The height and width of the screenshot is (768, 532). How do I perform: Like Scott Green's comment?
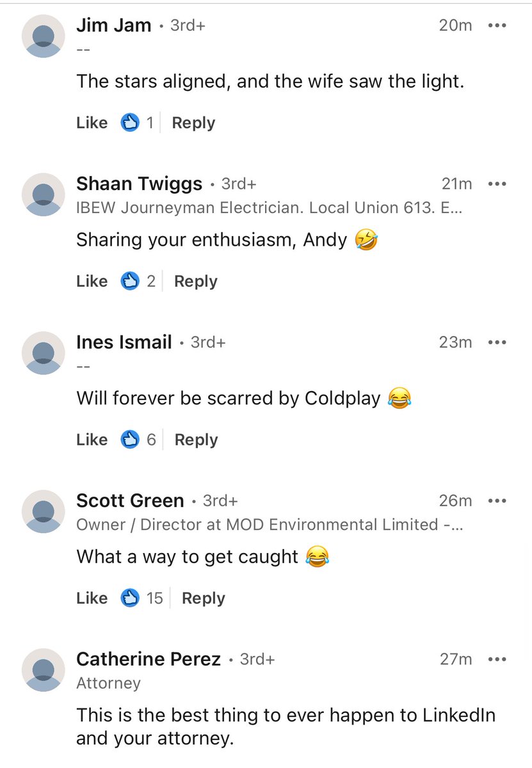(92, 598)
